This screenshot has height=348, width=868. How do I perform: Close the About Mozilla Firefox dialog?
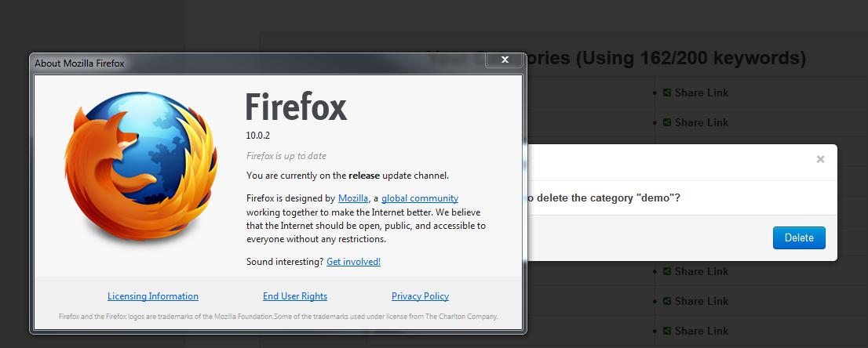pyautogui.click(x=505, y=60)
